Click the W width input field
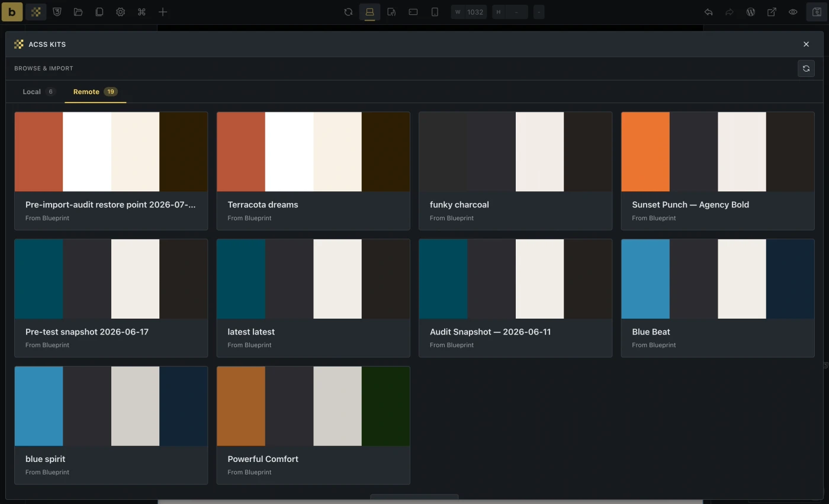This screenshot has width=829, height=504. [x=469, y=12]
